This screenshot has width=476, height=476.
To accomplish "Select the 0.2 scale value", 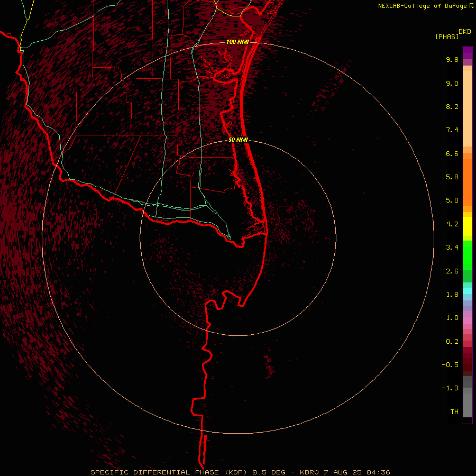I will (x=452, y=341).
